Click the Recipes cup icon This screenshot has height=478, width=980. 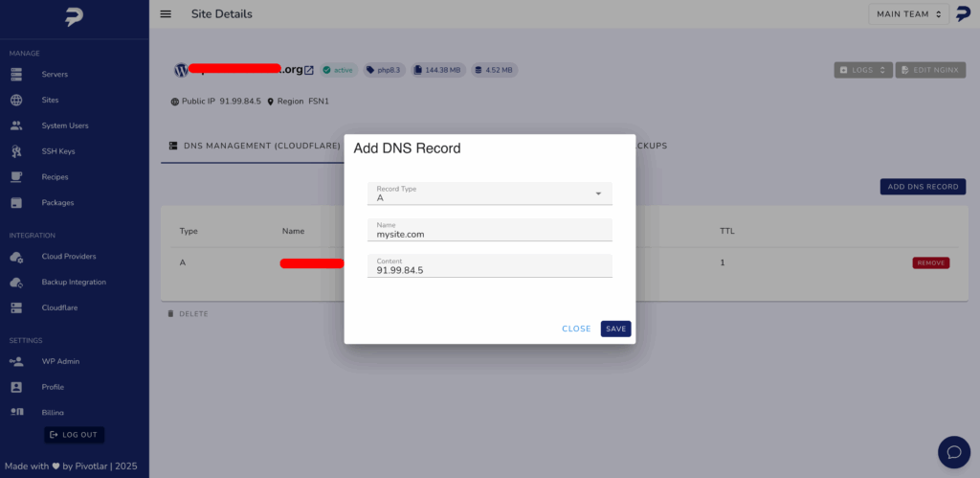(16, 177)
